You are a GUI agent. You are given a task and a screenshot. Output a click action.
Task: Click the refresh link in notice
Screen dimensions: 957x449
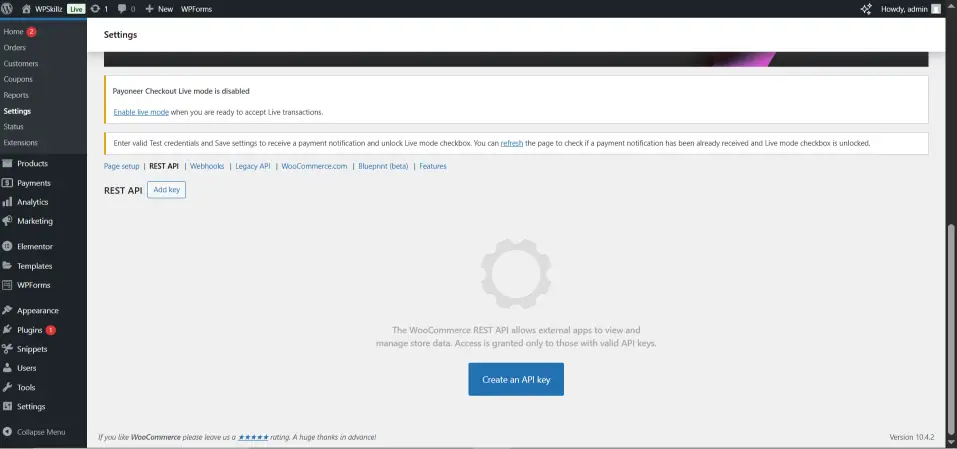point(511,143)
